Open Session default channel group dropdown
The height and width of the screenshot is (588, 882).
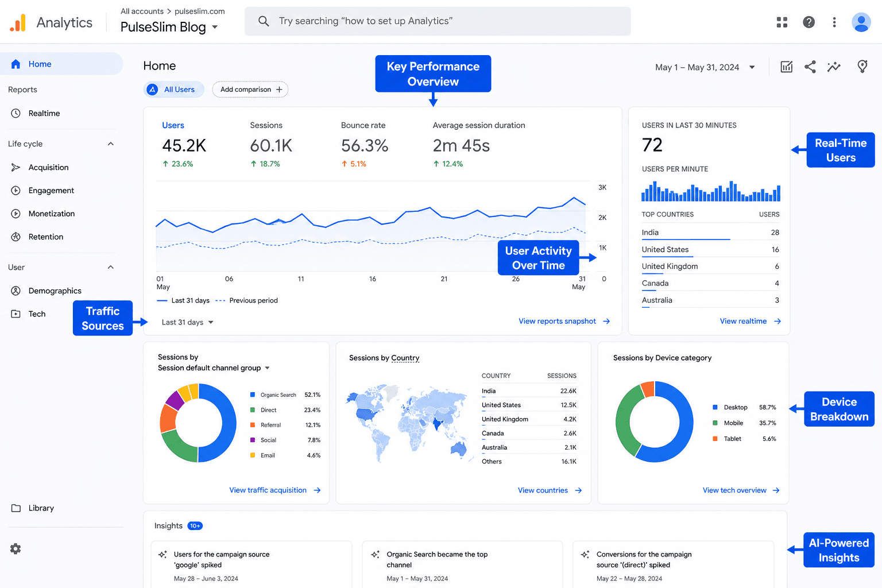click(214, 367)
